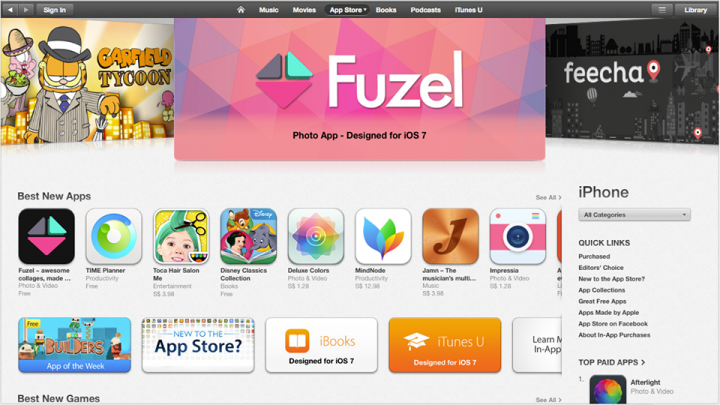This screenshot has width=720, height=405.
Task: Open the Builders App of the Week banner
Action: coord(74,345)
